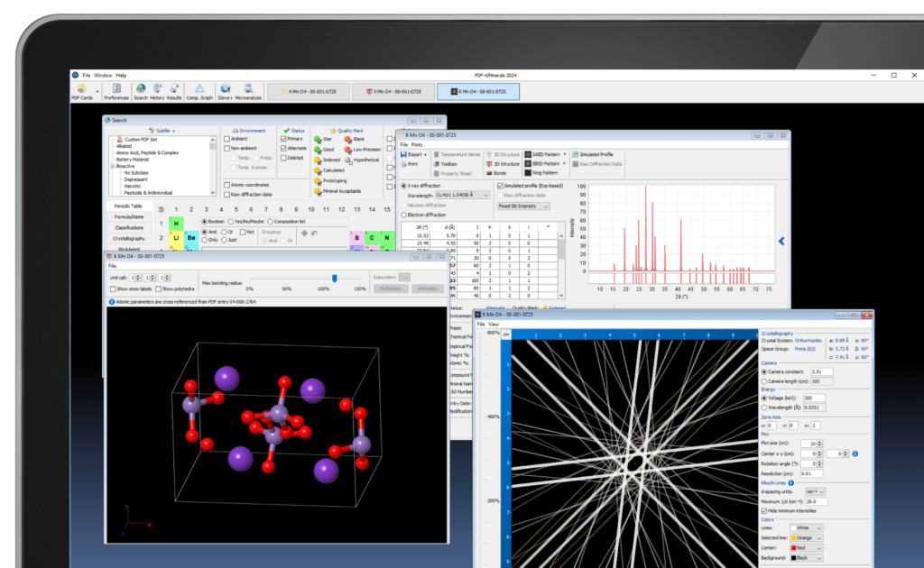
Task: Open the Fixed Slit Intensity dropdown
Action: (x=523, y=206)
